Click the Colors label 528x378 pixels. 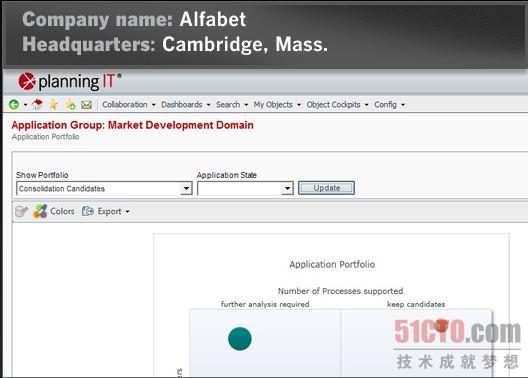tap(62, 211)
